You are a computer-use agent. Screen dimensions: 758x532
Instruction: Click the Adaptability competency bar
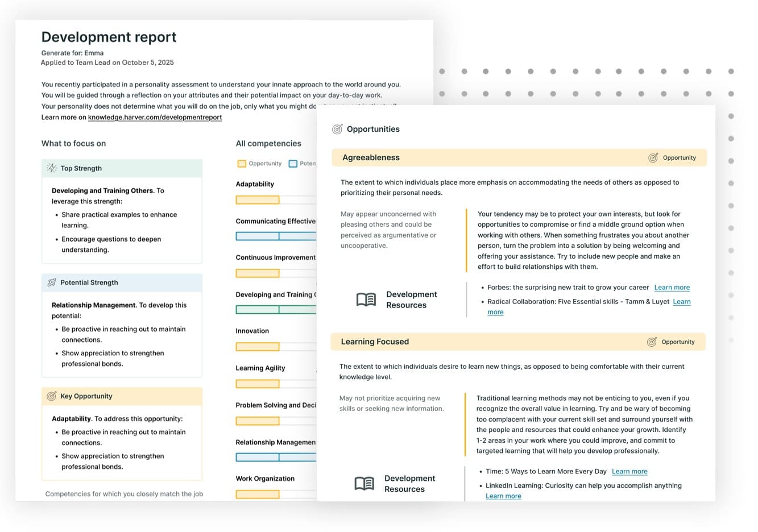(258, 200)
